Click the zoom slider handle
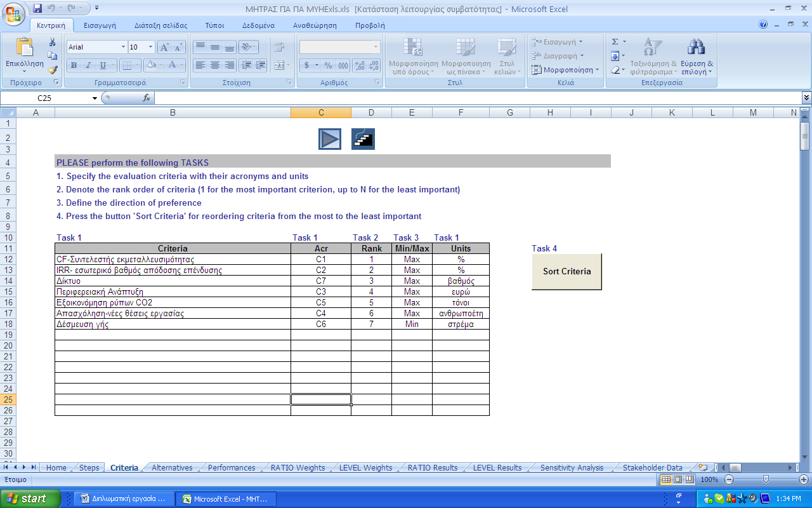 pos(766,479)
